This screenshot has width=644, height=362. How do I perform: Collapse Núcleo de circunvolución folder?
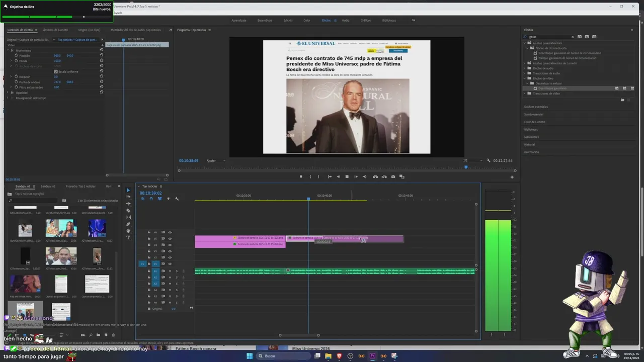tap(528, 48)
